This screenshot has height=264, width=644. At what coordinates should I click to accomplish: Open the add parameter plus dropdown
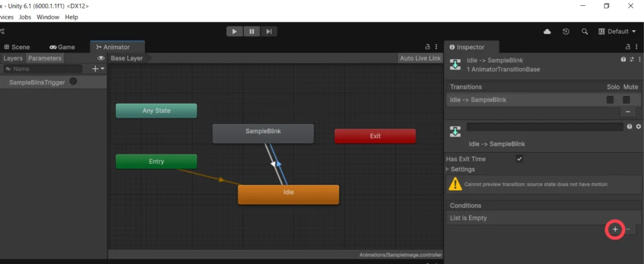click(x=98, y=68)
